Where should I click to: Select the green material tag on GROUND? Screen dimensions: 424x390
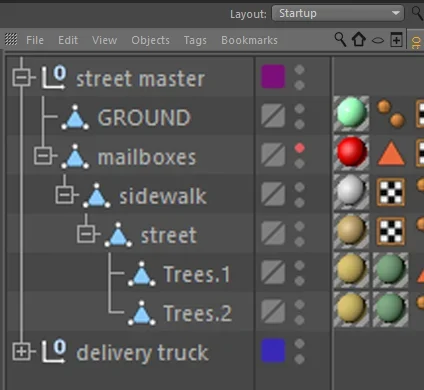[x=351, y=113]
